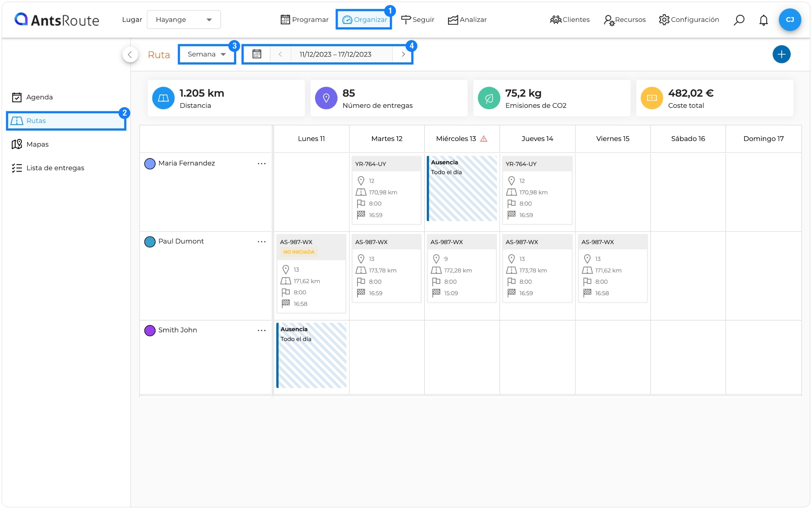
Task: Switch to the Organizar tab
Action: pyautogui.click(x=364, y=20)
